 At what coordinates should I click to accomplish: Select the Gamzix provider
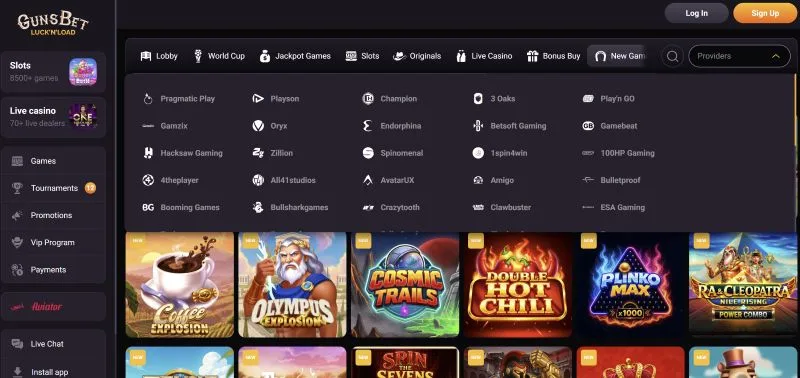164,125
